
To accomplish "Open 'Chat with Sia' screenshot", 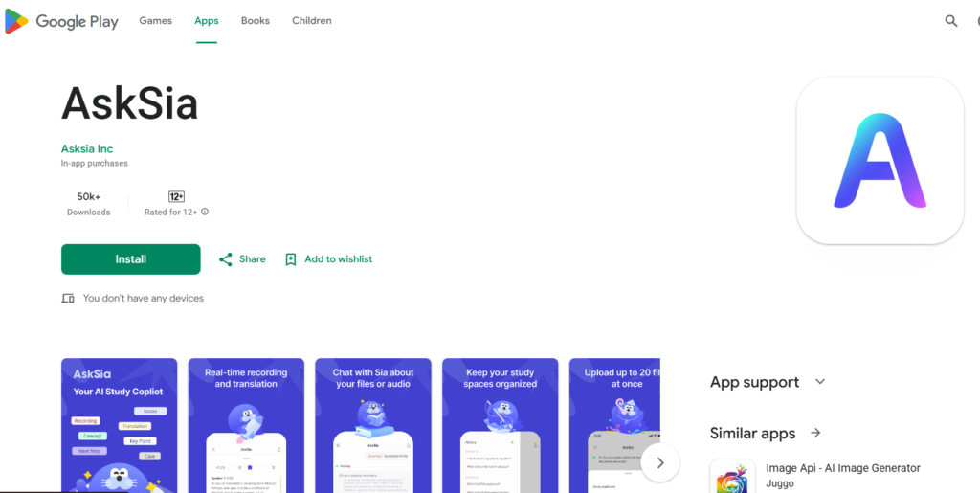I will tap(373, 426).
